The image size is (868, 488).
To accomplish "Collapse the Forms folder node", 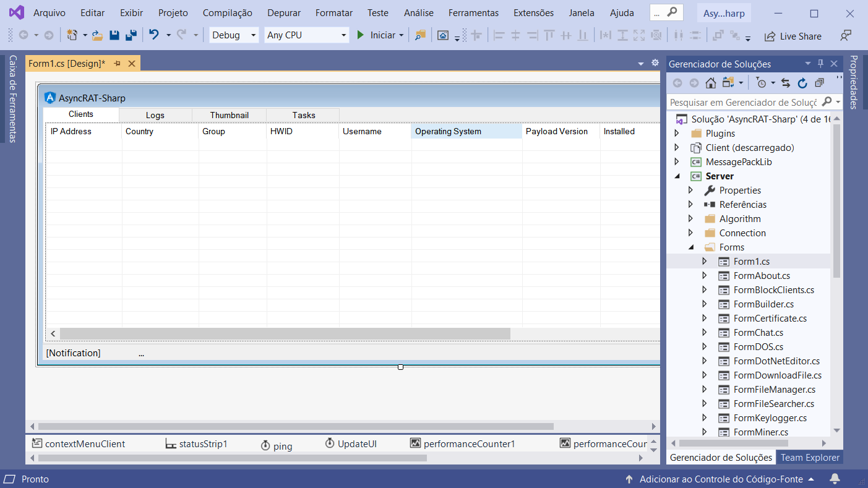I will (x=691, y=247).
